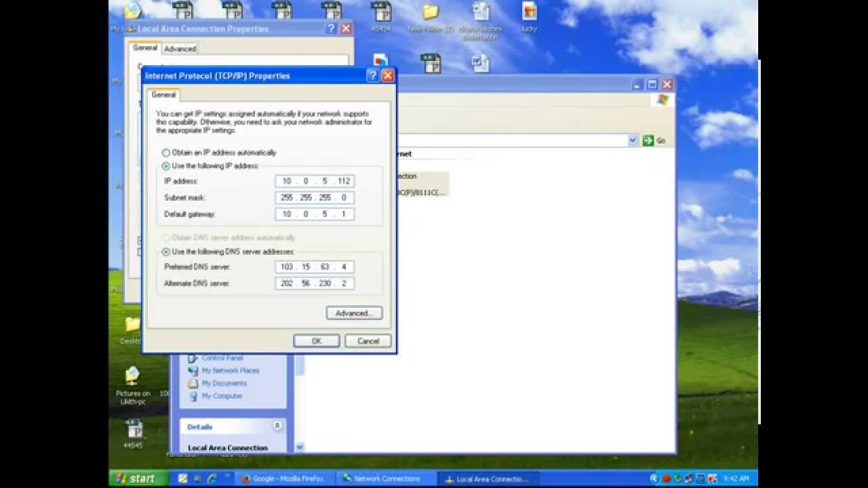Expand the Quick Launch overflow chevron
This screenshot has width=868, height=488.
click(x=227, y=476)
